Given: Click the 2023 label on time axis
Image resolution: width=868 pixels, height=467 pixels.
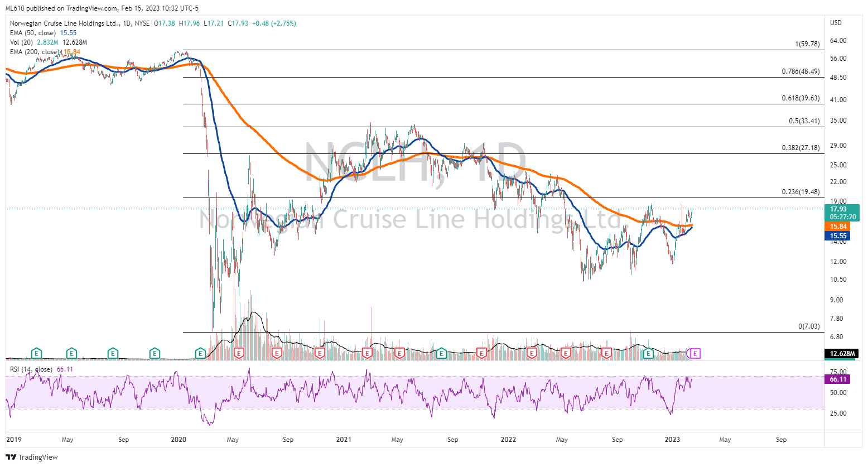Looking at the screenshot, I should [x=672, y=440].
